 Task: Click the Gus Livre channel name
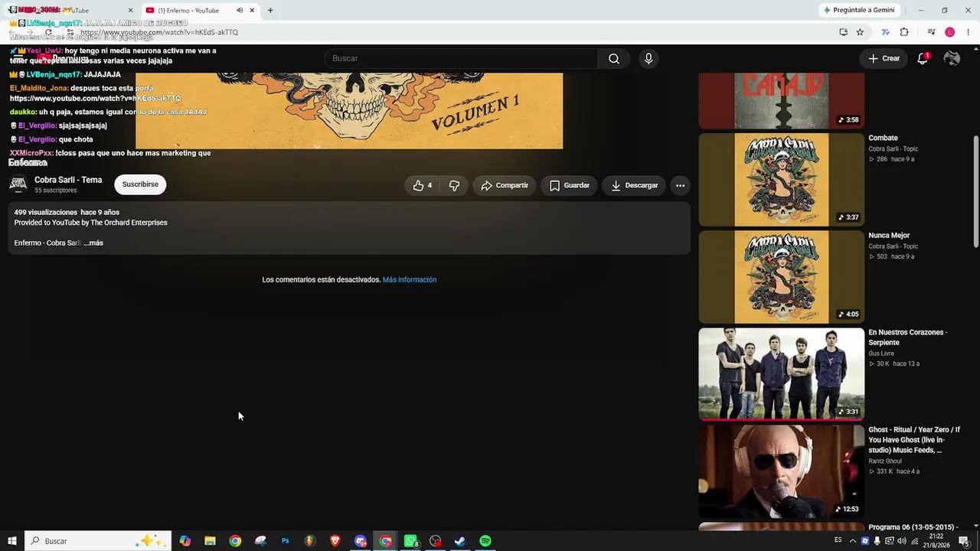tap(881, 354)
